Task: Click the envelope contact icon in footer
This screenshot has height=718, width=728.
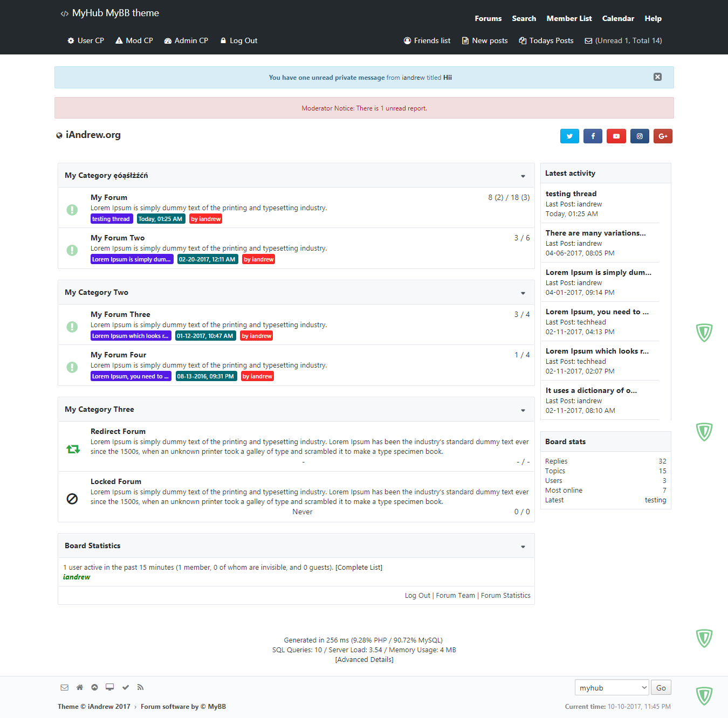Action: point(65,687)
